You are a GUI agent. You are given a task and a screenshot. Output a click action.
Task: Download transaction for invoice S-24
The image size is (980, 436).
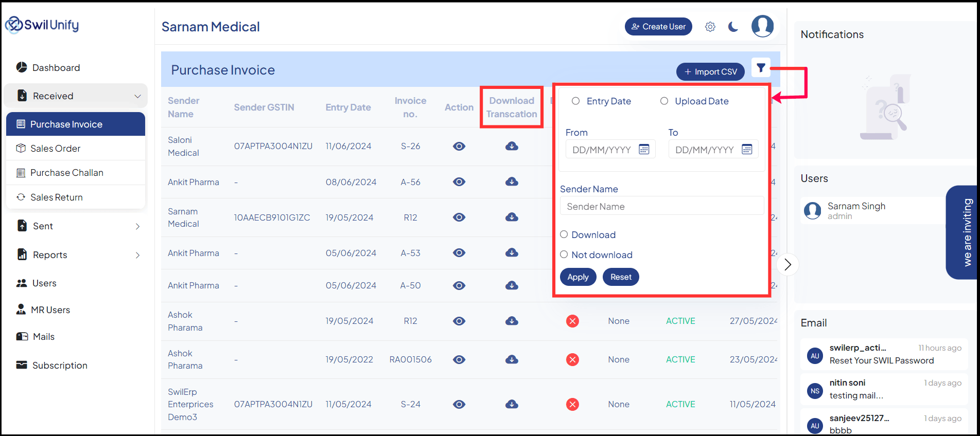(x=512, y=404)
